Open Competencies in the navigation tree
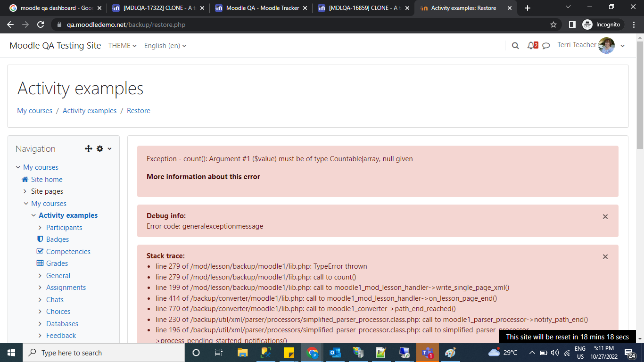644x362 pixels. pyautogui.click(x=68, y=252)
